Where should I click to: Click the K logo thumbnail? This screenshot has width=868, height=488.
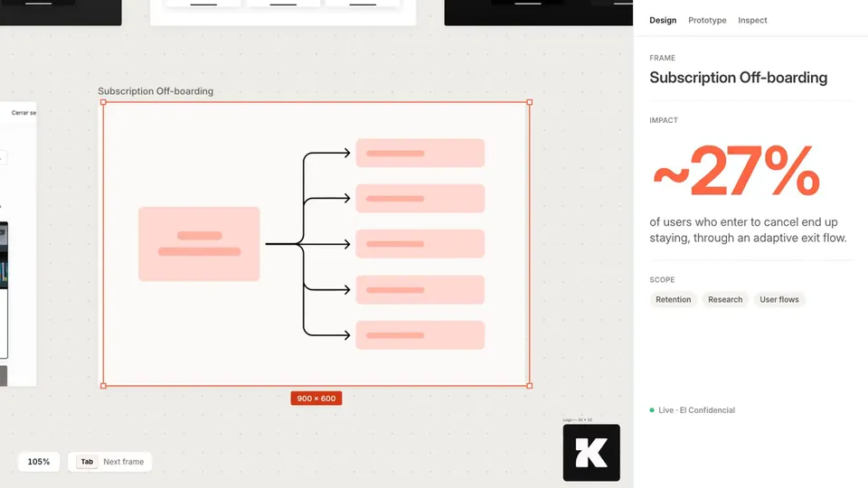click(x=591, y=453)
